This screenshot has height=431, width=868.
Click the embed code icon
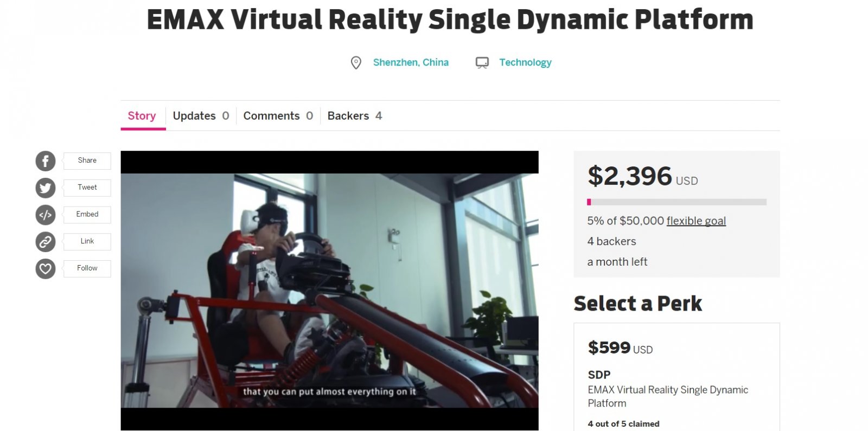[x=46, y=215]
